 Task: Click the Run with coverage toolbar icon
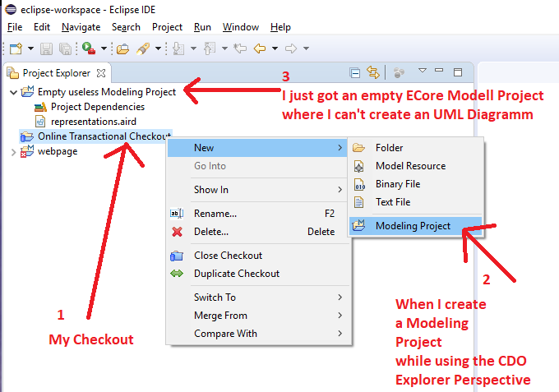(89, 48)
